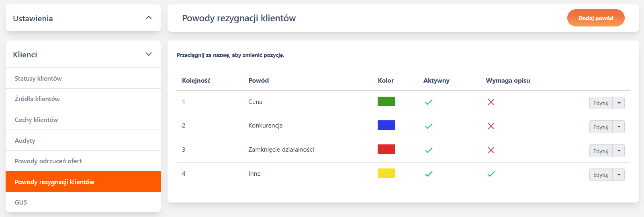The width and height of the screenshot is (644, 217).
Task: Click the Aktywny checkmark for Konkurencja
Action: tap(429, 126)
